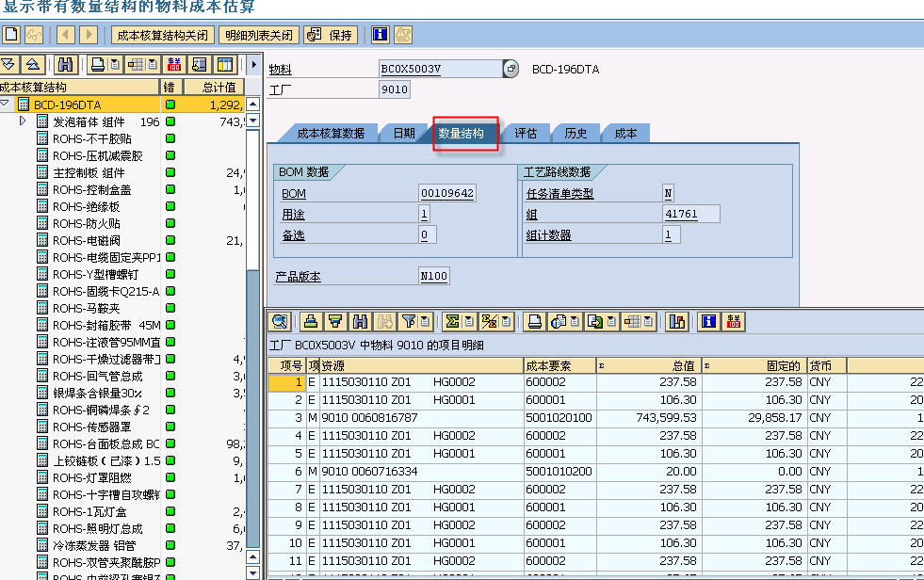Create a new session with the blank page icon

click(x=9, y=34)
